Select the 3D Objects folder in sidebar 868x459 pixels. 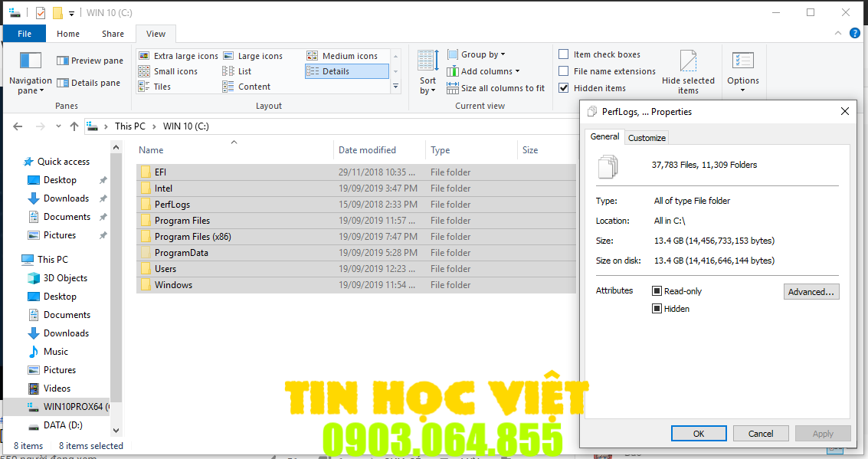[65, 278]
